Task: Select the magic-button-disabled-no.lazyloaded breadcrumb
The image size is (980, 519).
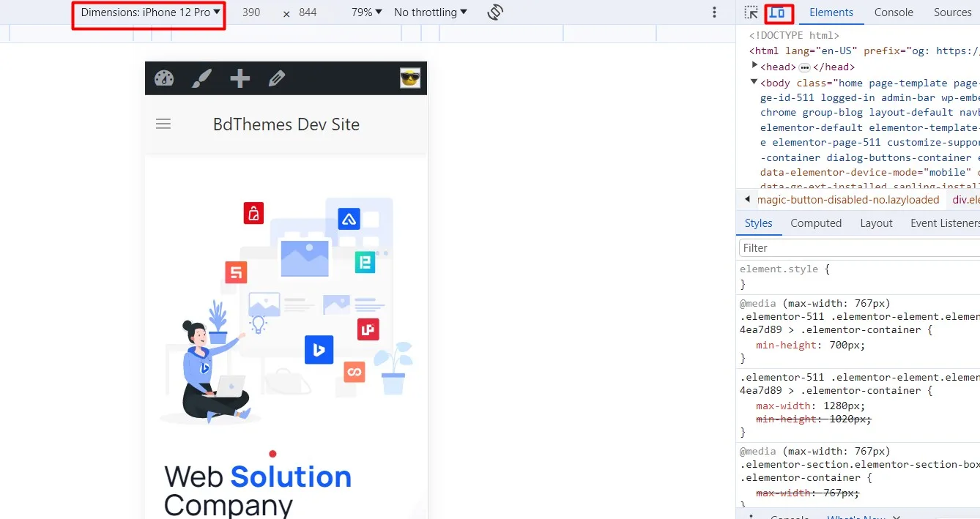Action: pyautogui.click(x=848, y=200)
